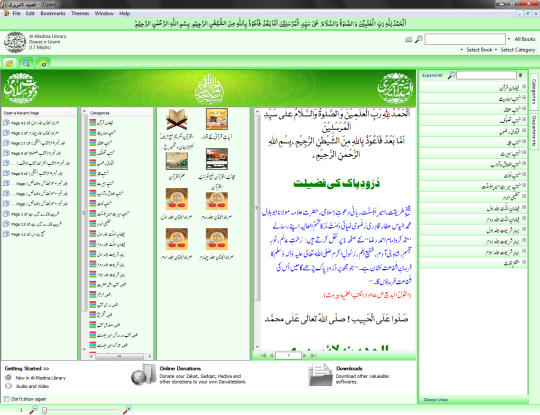The image size is (540, 415).
Task: Click the Categories list horizontal scrollbar right arrow
Action: [x=149, y=356]
